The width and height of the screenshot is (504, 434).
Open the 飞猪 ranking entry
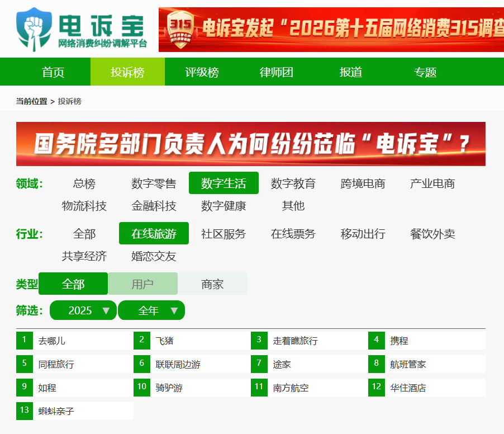tap(164, 341)
